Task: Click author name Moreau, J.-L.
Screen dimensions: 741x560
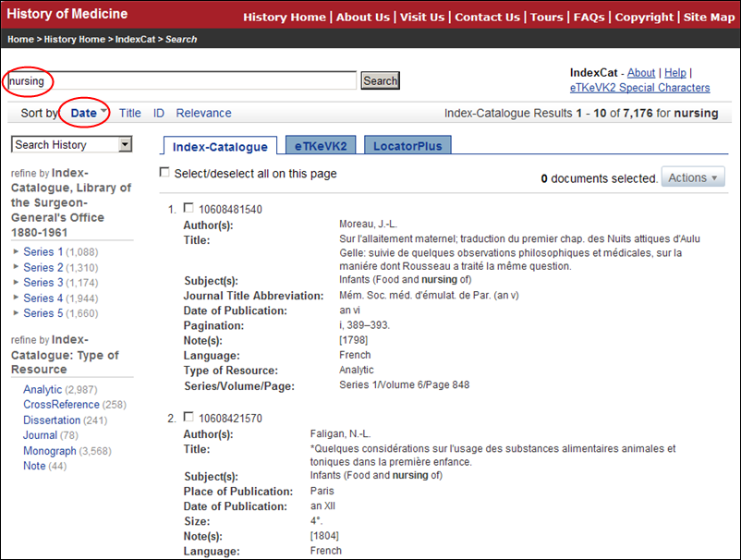Action: point(368,224)
